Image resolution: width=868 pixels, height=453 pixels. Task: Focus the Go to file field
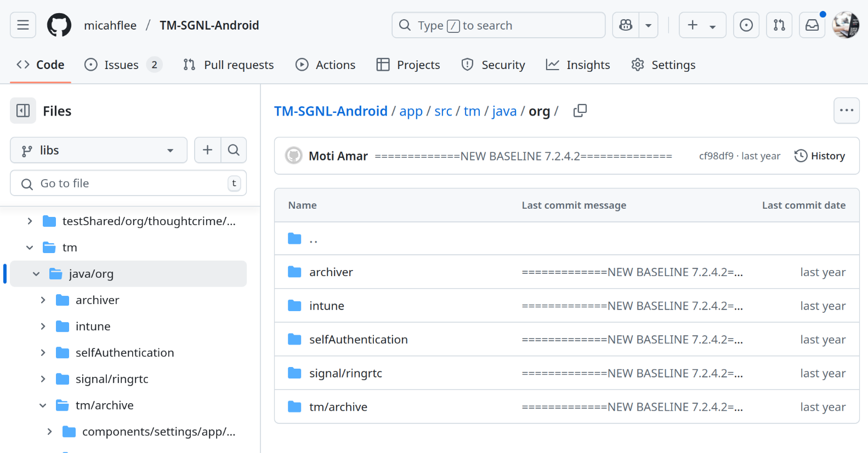click(x=128, y=183)
